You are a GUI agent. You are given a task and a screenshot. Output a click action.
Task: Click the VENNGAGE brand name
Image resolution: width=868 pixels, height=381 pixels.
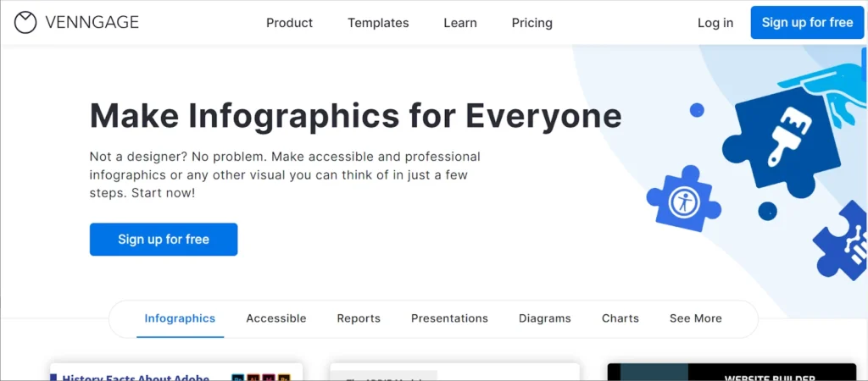click(x=92, y=23)
